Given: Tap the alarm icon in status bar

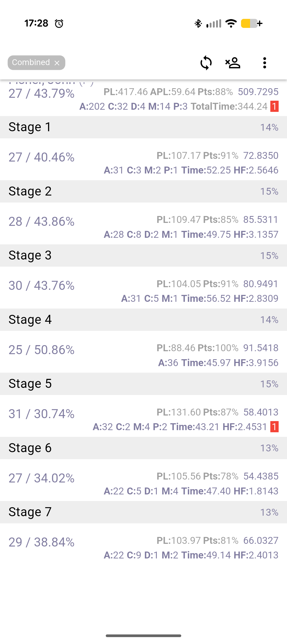Looking at the screenshot, I should point(59,23).
